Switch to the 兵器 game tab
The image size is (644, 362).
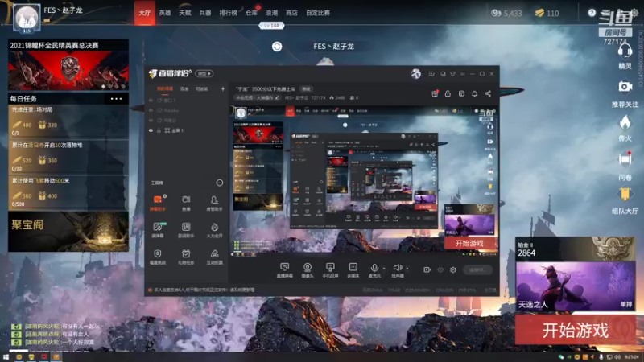(x=205, y=13)
